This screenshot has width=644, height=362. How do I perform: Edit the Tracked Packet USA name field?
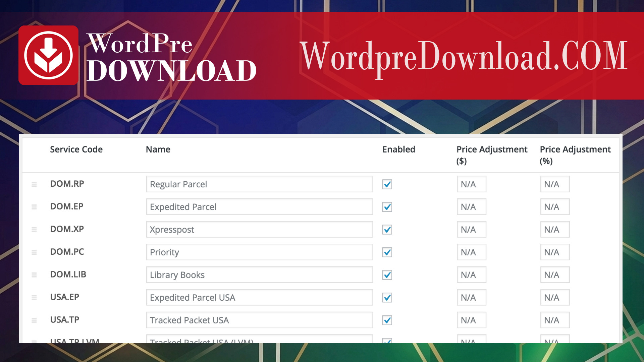coord(259,320)
